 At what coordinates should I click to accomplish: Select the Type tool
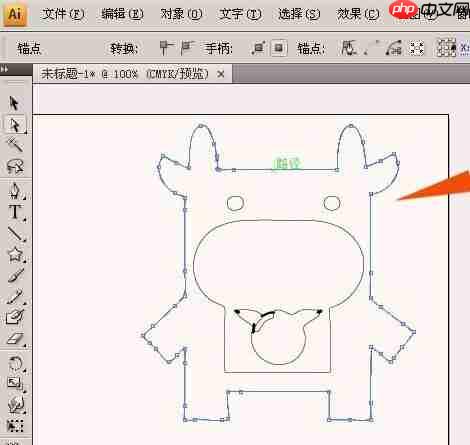point(15,212)
